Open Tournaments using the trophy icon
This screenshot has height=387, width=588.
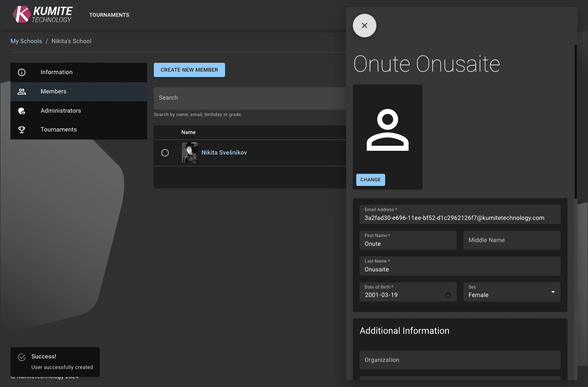(x=21, y=129)
